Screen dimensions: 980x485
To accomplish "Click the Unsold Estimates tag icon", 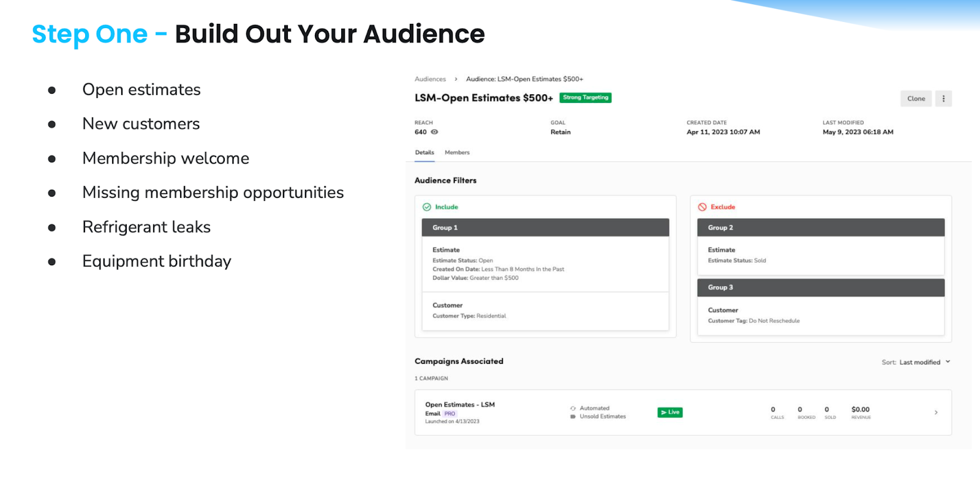I will [573, 416].
